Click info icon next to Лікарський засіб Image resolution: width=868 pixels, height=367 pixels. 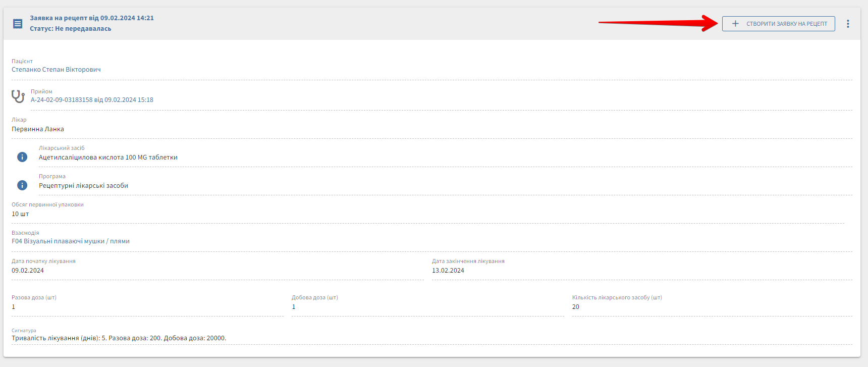22,157
